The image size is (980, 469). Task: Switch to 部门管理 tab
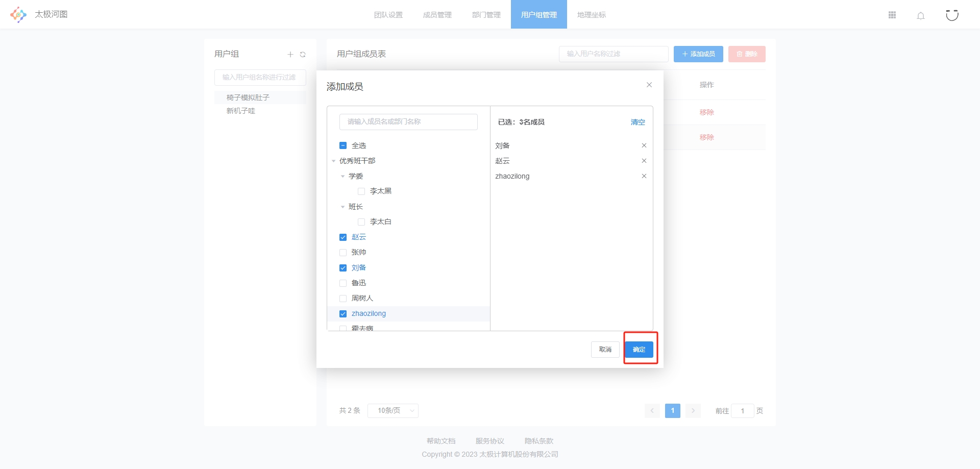click(486, 15)
